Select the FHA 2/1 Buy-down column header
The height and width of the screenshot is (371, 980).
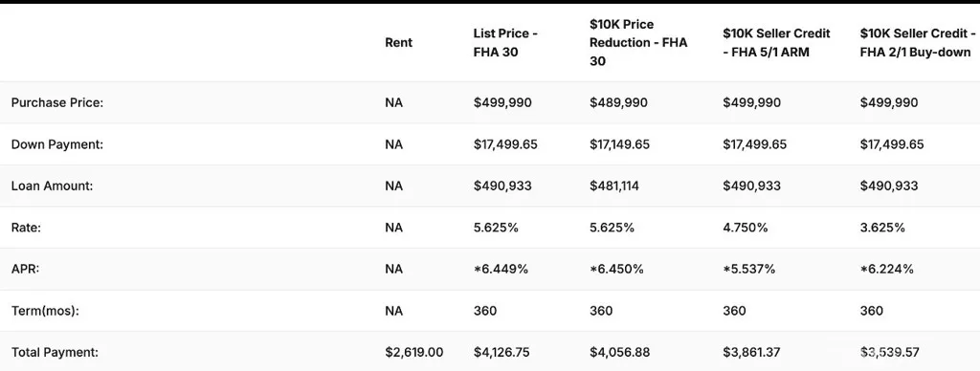[918, 43]
